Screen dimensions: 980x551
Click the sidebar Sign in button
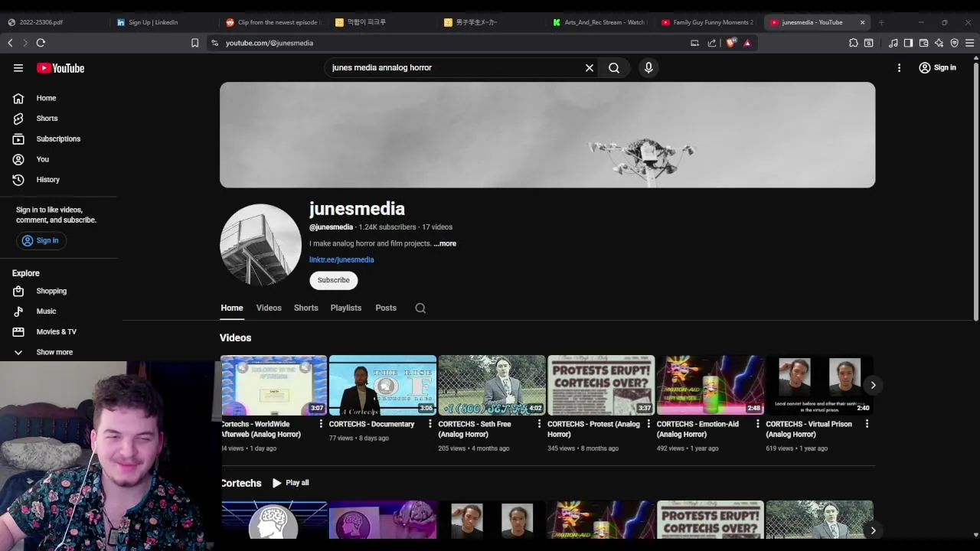point(41,240)
